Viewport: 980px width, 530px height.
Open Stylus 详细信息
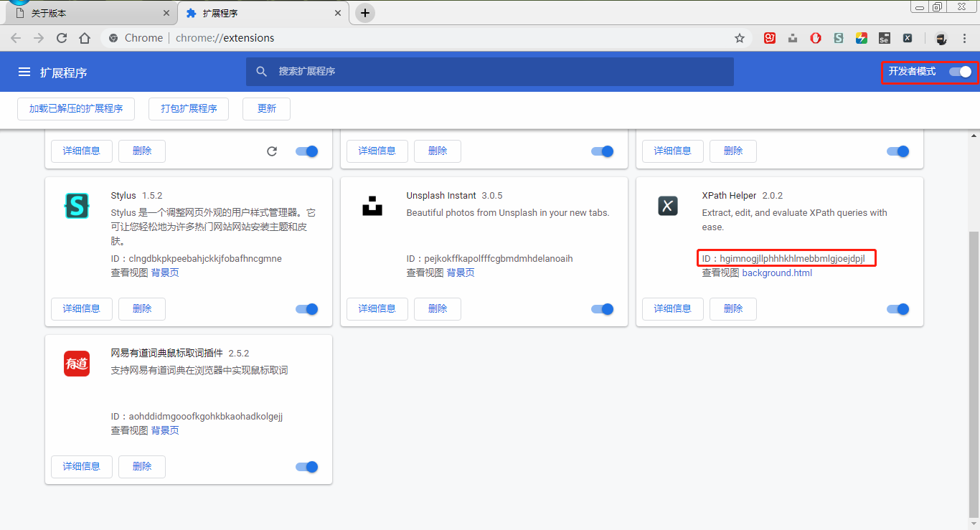[82, 308]
